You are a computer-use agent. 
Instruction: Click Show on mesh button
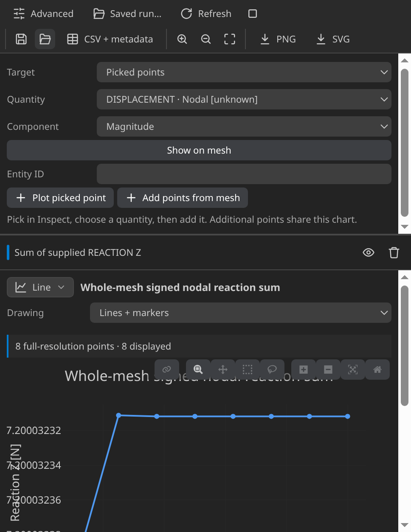click(x=199, y=150)
